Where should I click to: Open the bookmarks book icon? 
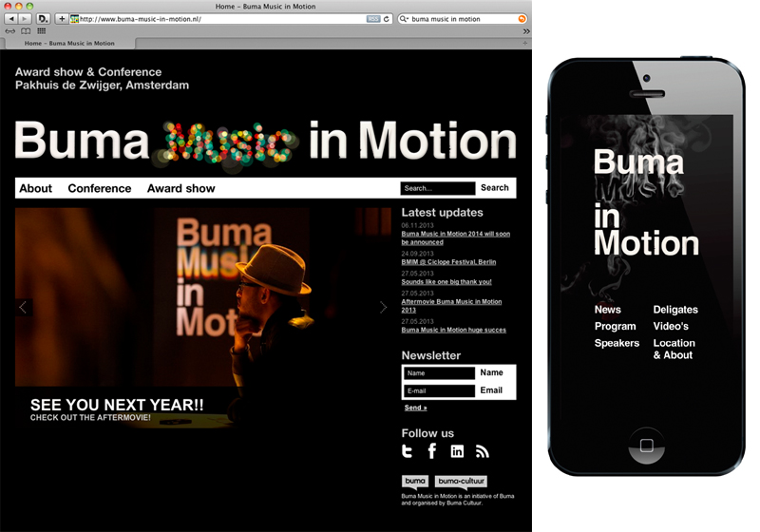coord(26,31)
